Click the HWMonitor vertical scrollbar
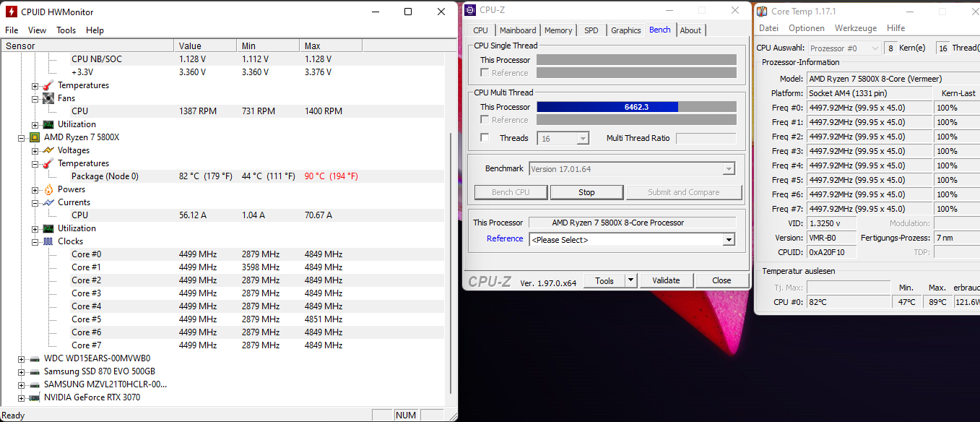This screenshot has height=422, width=980. point(452,262)
